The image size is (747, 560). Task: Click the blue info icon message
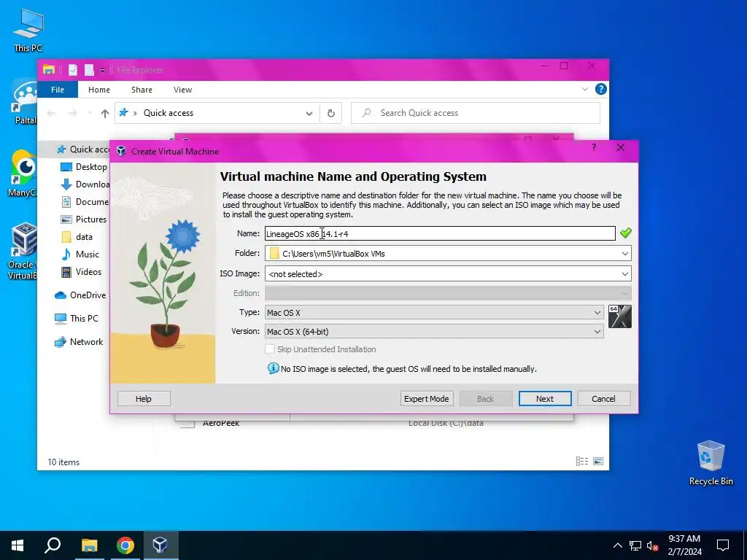point(273,368)
